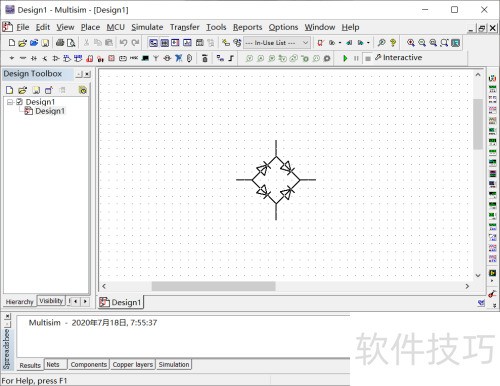
Task: Toggle full screen view icon
Action: point(455,43)
